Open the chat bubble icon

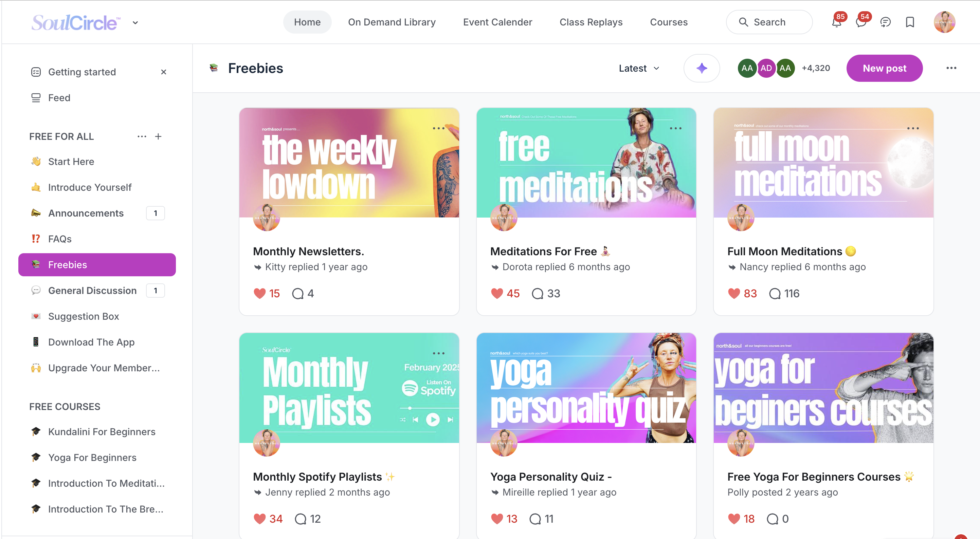[885, 22]
